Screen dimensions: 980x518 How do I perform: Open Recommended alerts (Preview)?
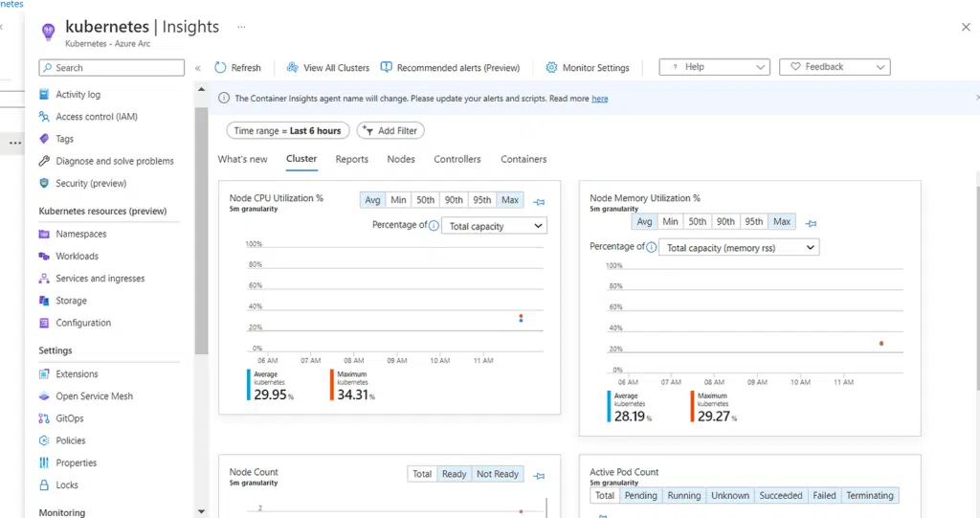tap(450, 68)
